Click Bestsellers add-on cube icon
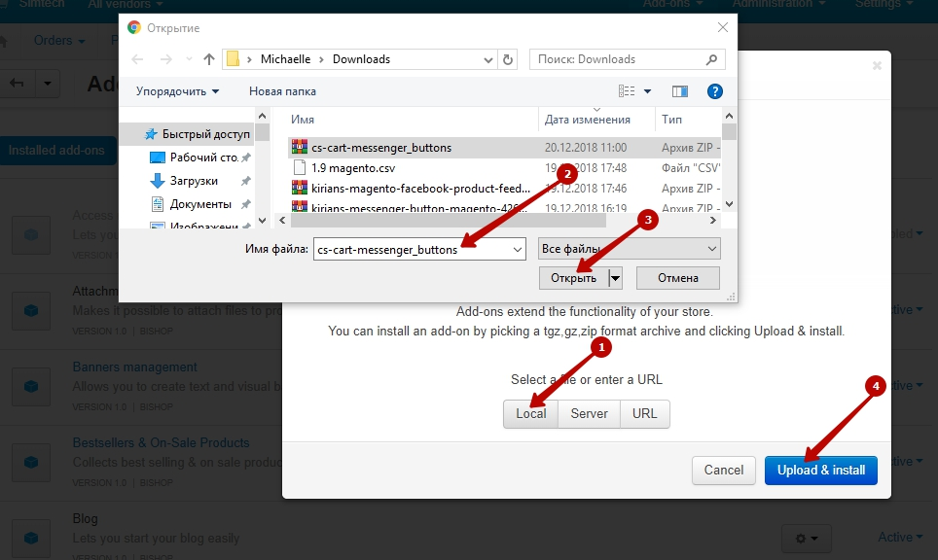 31,462
